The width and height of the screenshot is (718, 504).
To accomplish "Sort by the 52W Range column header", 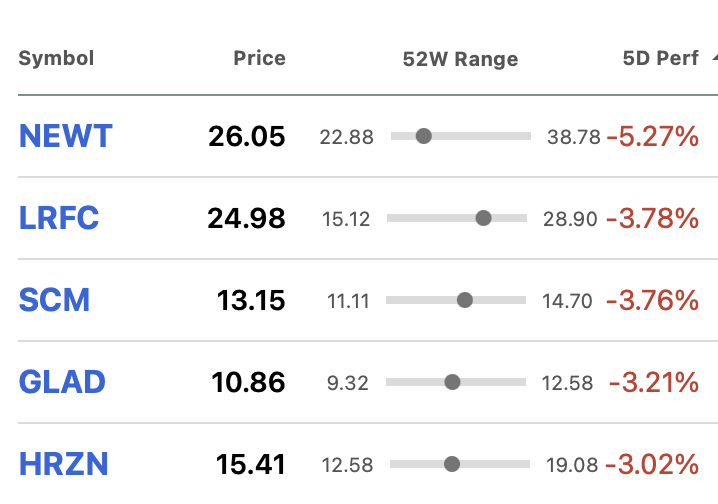I will tap(460, 59).
